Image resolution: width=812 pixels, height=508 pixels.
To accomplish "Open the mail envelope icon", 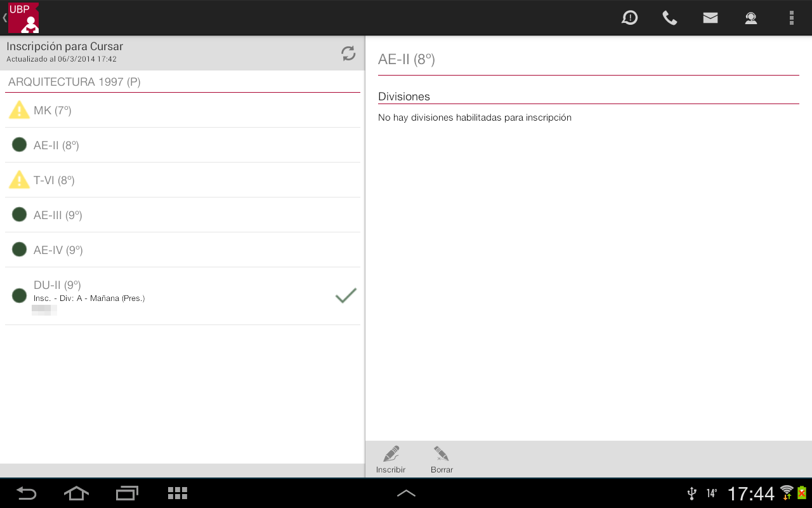I will click(x=710, y=18).
